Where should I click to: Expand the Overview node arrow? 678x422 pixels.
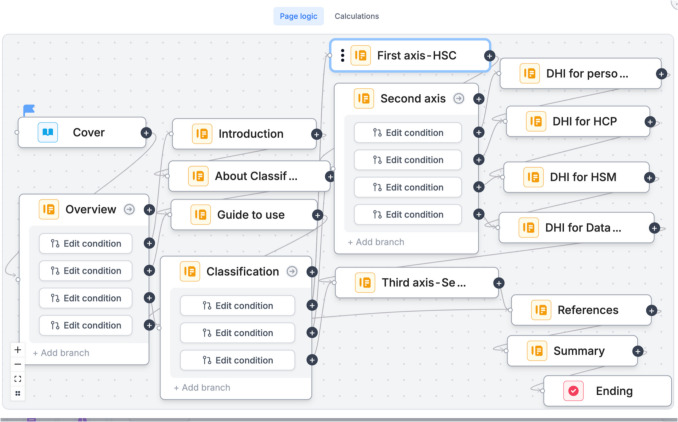[x=129, y=210]
